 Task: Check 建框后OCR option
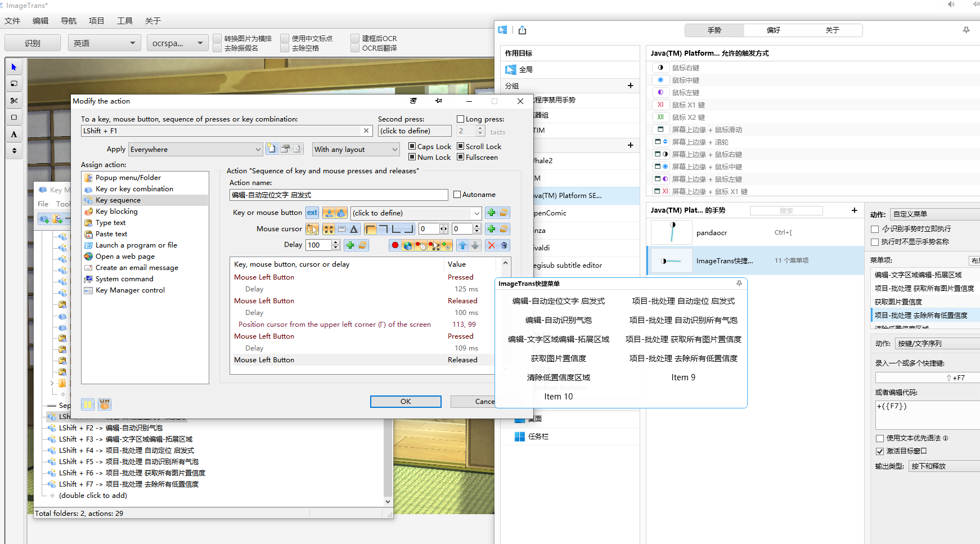coord(355,38)
